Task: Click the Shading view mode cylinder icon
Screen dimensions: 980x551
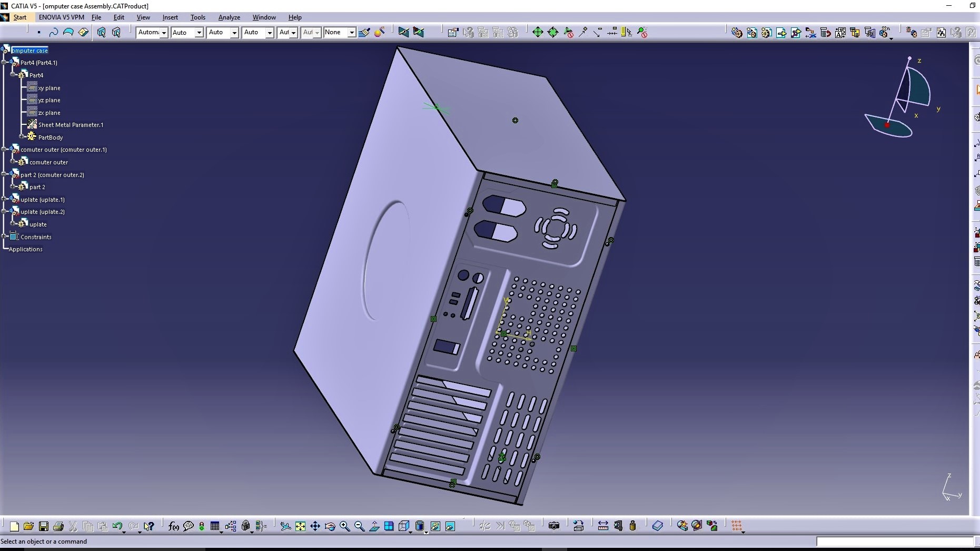Action: 420,526
